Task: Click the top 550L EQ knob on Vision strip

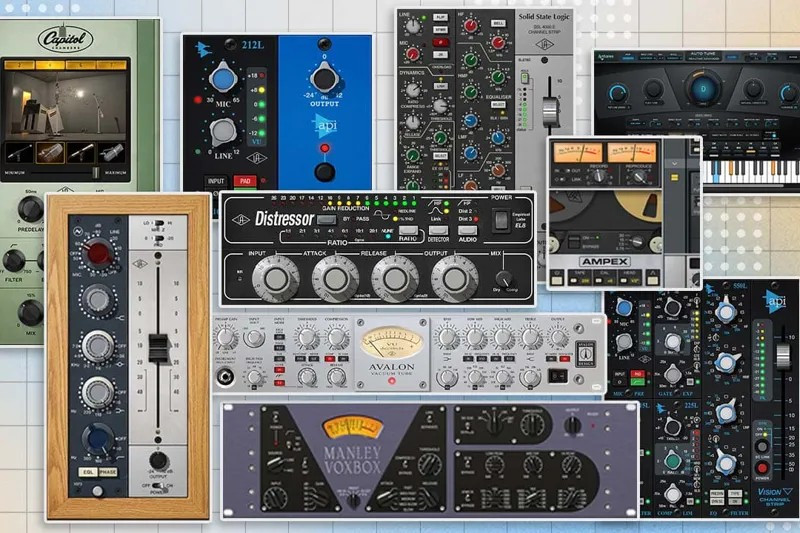Action: click(x=726, y=313)
